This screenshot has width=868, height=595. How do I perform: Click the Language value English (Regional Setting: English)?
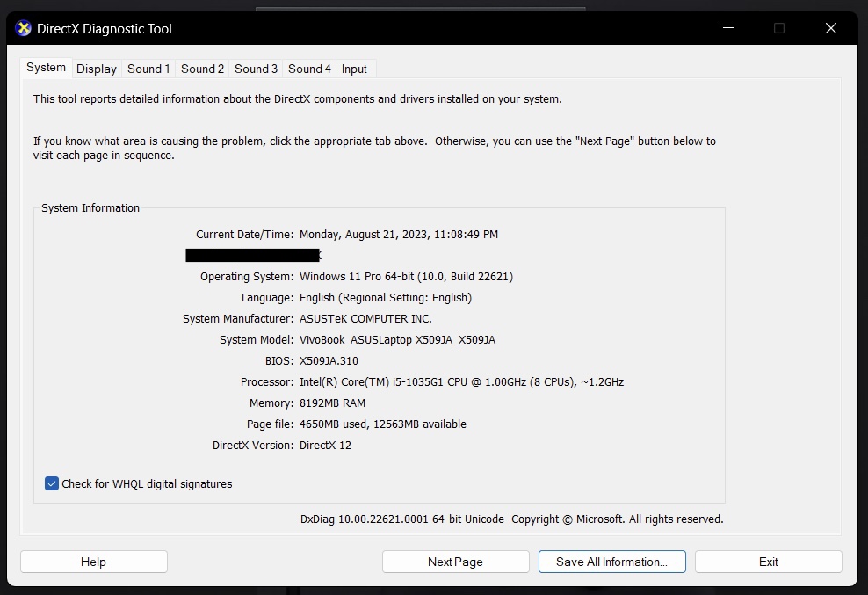pyautogui.click(x=386, y=297)
